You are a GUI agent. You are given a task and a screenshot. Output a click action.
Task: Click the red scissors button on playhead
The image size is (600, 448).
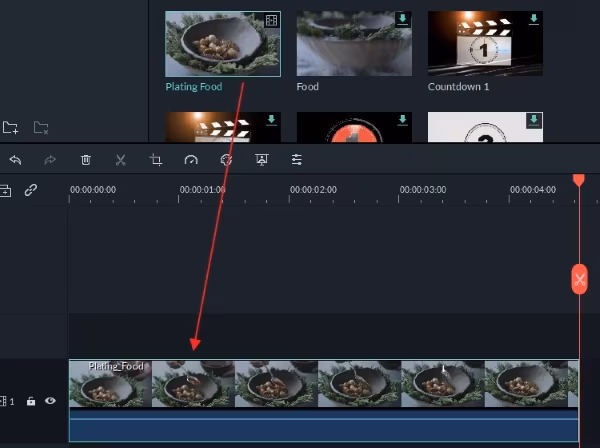pyautogui.click(x=579, y=279)
